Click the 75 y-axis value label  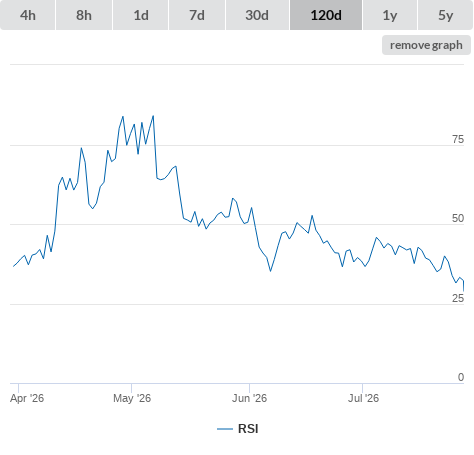pyautogui.click(x=458, y=139)
